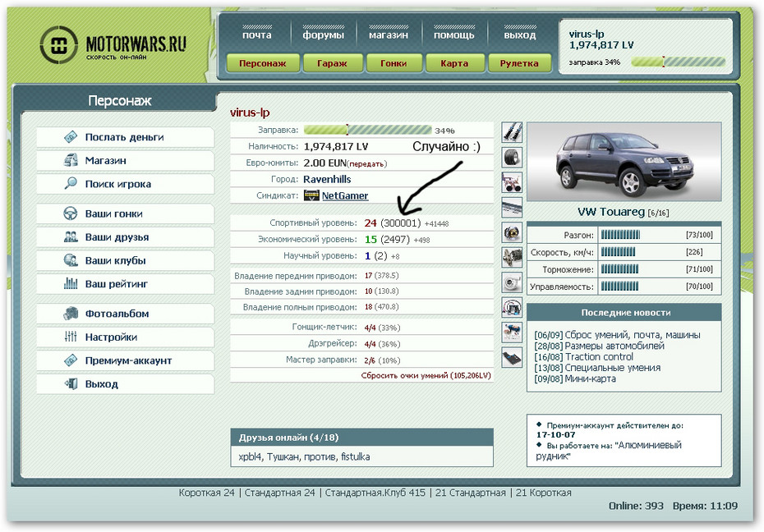Click the suspension shock absorbers part icon

point(512,131)
